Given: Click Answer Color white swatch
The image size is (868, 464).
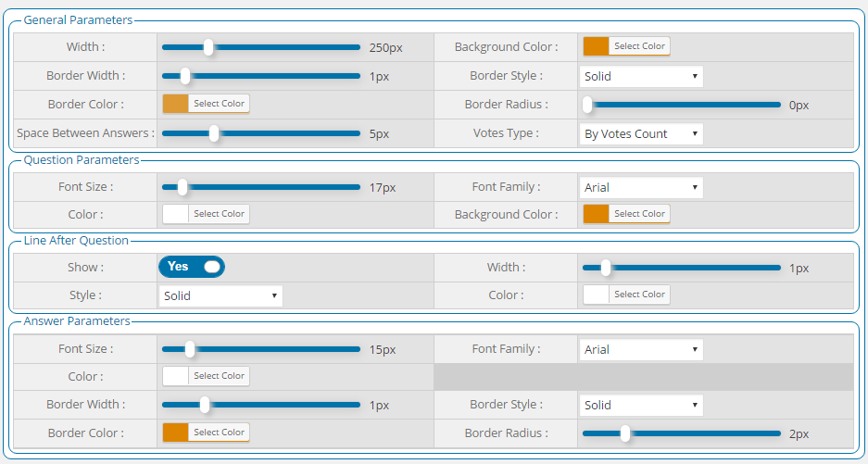Looking at the screenshot, I should click(175, 376).
